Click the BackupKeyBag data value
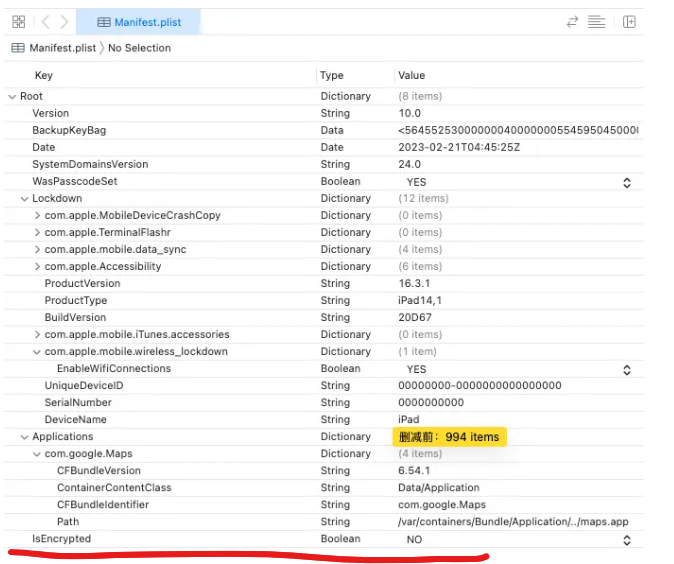Image resolution: width=674 pixels, height=564 pixels. click(518, 130)
